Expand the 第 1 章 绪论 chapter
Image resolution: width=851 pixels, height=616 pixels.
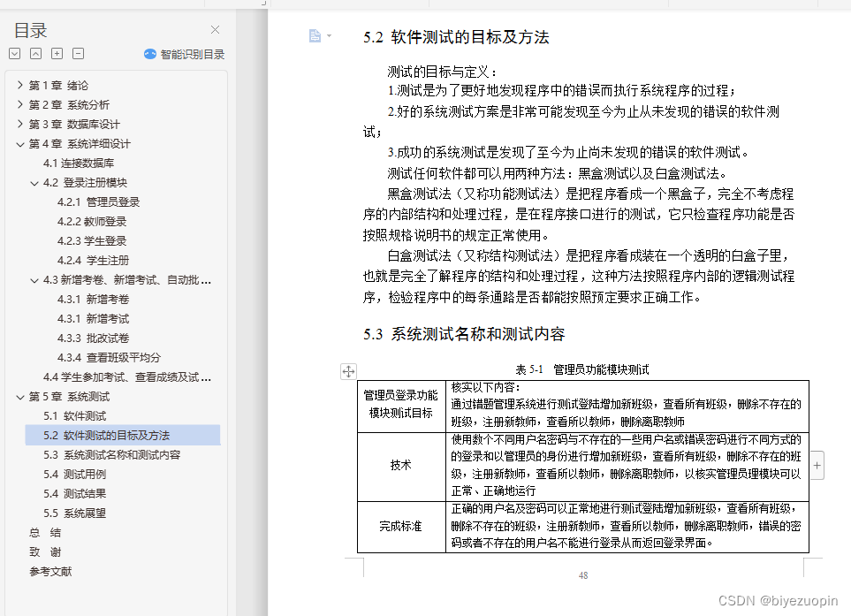[21, 85]
